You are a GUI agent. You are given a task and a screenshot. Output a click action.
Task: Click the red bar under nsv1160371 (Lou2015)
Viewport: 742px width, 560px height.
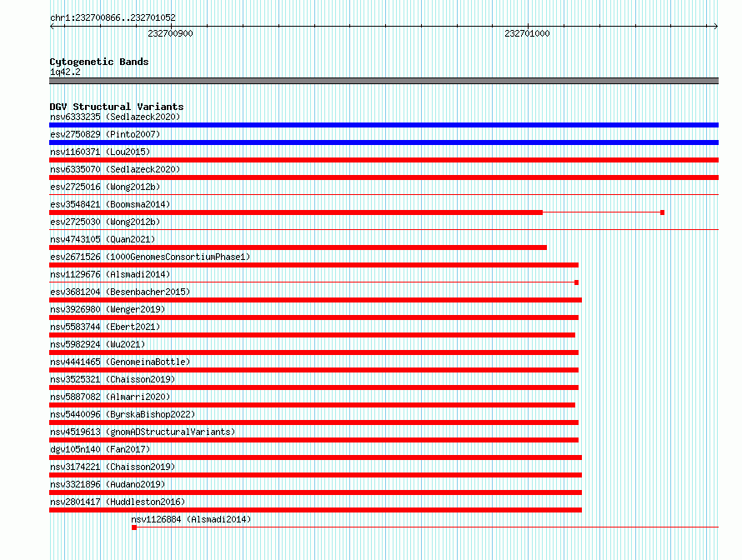coord(384,160)
